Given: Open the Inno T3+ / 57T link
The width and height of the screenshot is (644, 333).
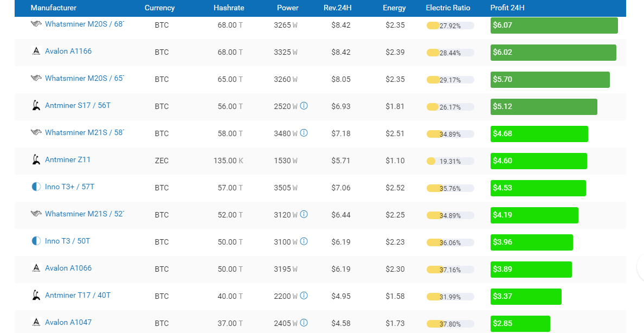Looking at the screenshot, I should (70, 187).
